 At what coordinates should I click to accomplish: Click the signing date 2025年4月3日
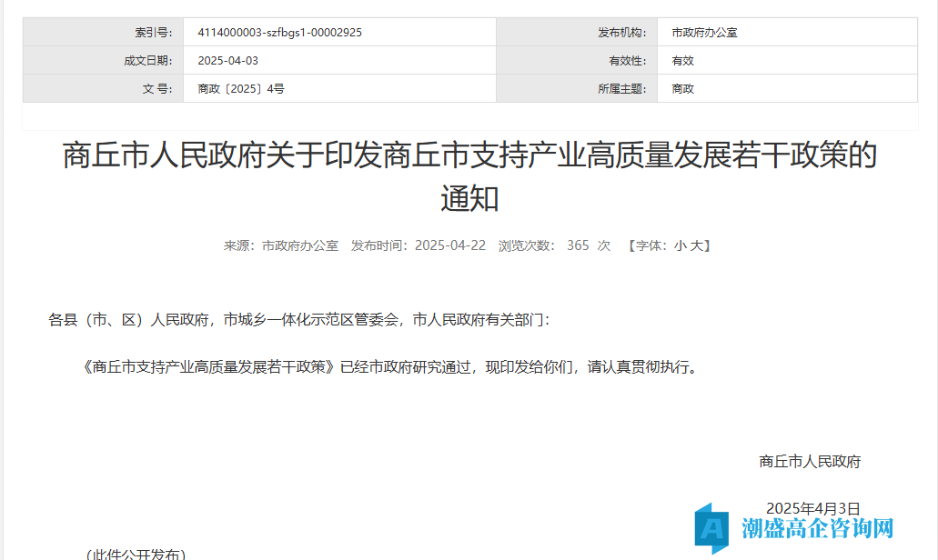click(x=812, y=508)
